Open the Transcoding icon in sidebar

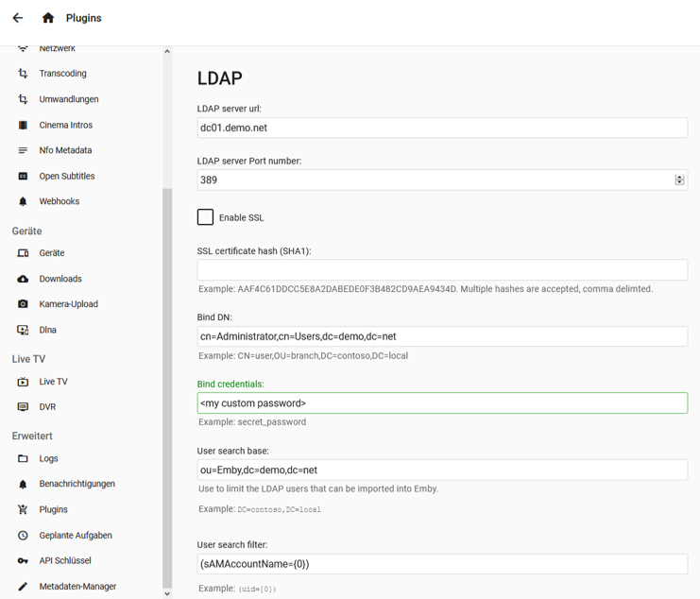[23, 74]
